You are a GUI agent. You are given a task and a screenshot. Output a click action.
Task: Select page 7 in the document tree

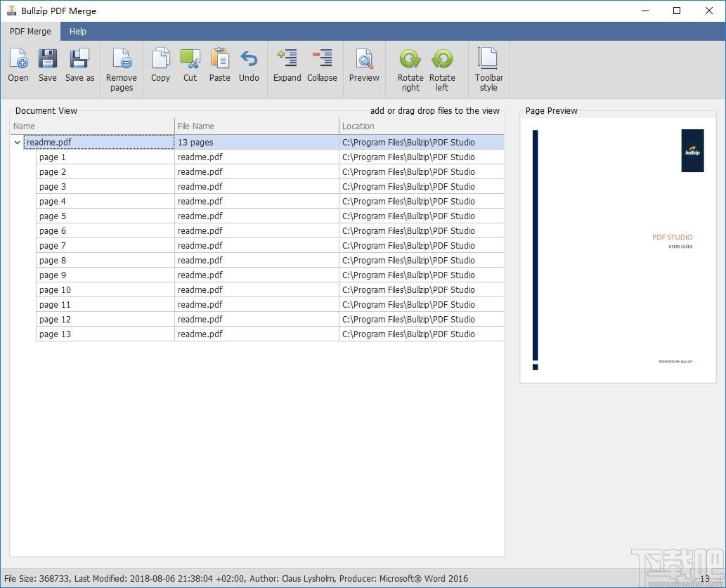click(x=52, y=246)
